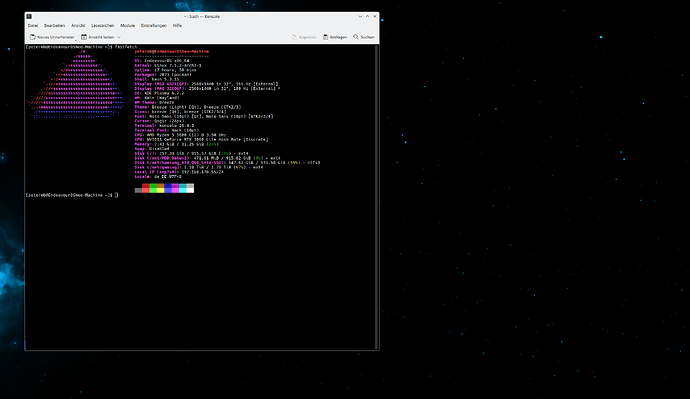This screenshot has height=399, width=690.
Task: Click the Konsole window icon in titlebar
Action: point(29,16)
